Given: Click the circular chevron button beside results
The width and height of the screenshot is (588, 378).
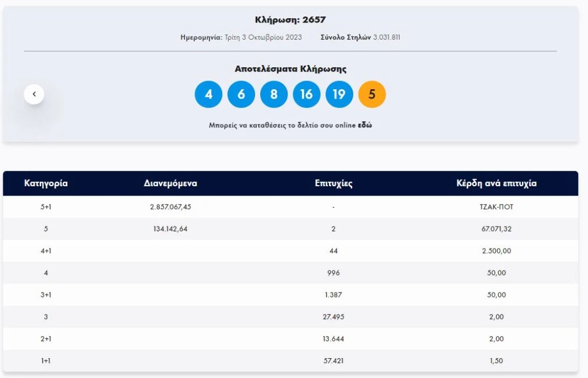Looking at the screenshot, I should point(35,94).
